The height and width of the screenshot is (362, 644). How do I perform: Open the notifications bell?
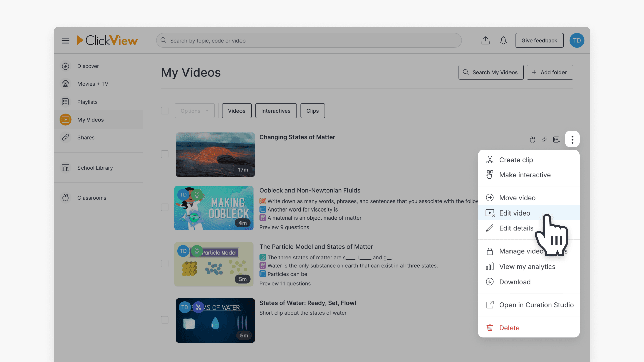(x=503, y=40)
